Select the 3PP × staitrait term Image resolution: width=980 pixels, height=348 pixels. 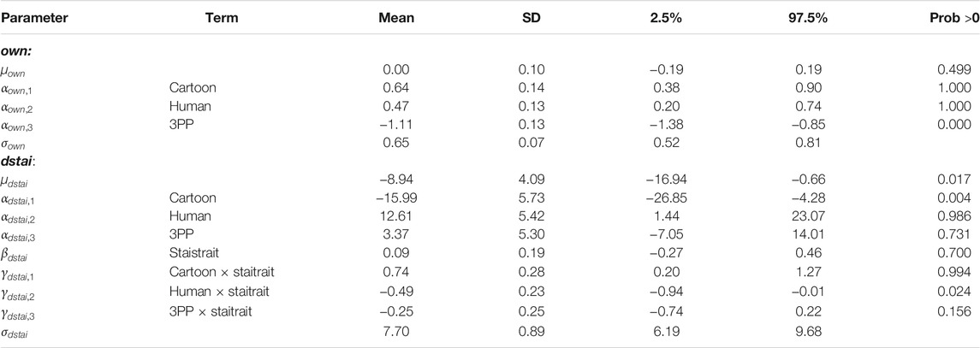coord(210,311)
